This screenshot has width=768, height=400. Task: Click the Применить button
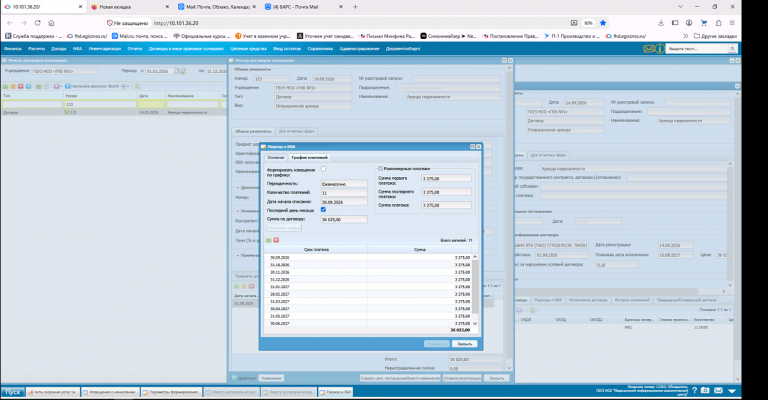pos(436,344)
